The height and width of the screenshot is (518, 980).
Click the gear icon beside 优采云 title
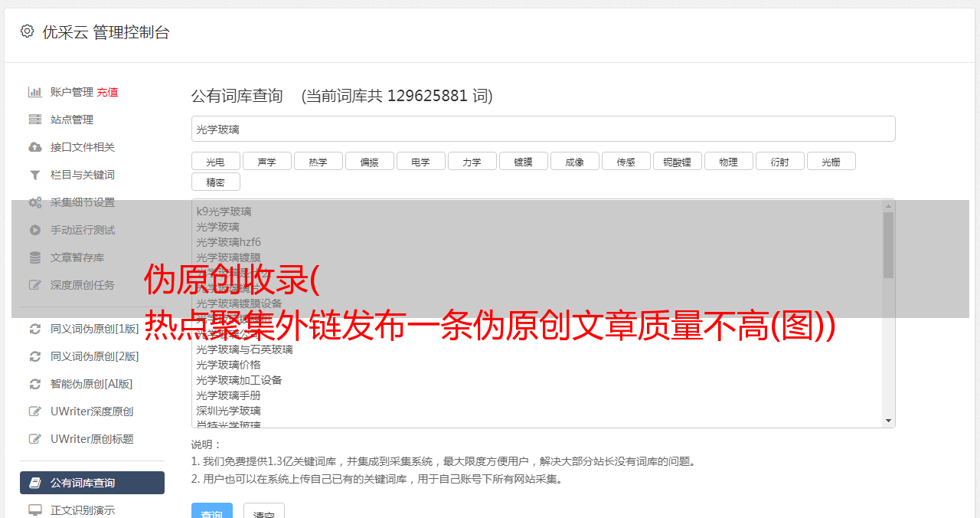pos(27,31)
